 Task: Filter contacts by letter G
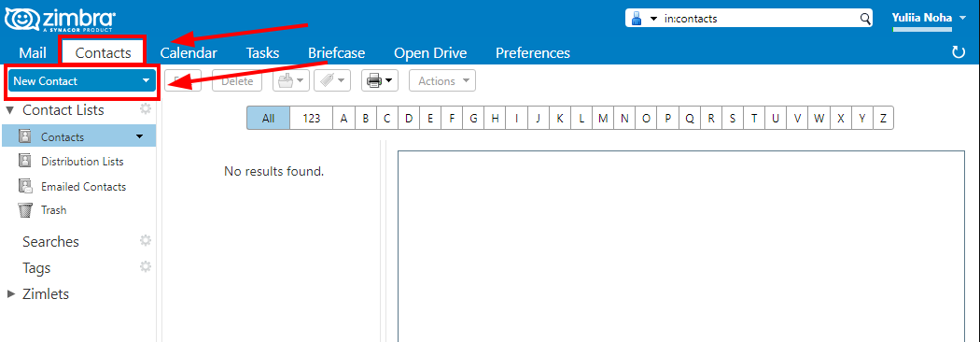point(474,118)
